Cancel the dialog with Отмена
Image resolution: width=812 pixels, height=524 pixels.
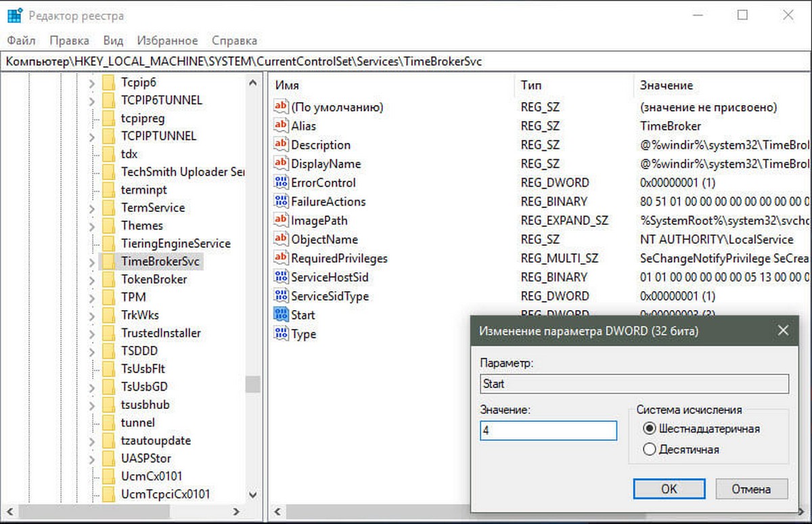coord(752,488)
